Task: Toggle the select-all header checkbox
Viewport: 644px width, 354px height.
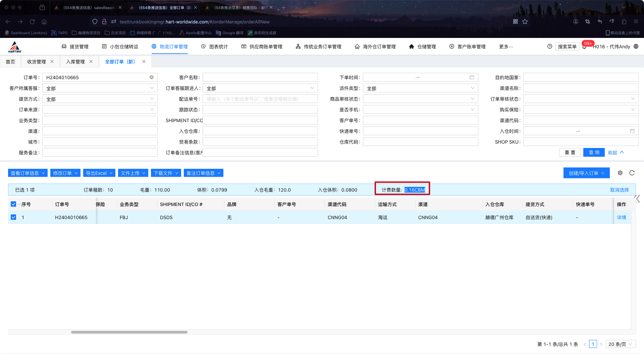Action: coord(13,204)
